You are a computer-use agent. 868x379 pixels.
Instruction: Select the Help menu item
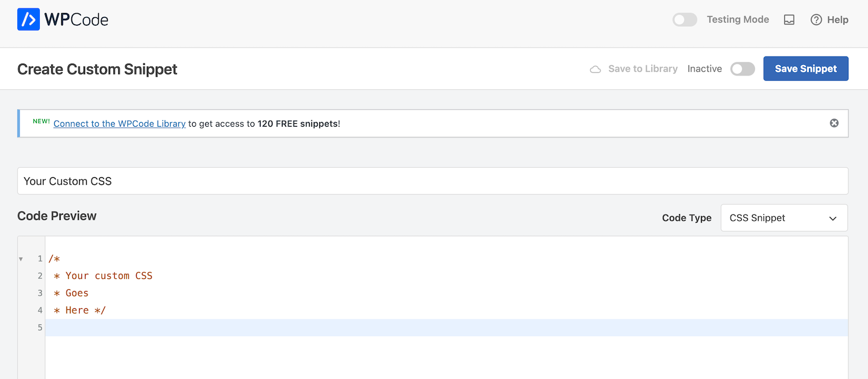point(837,19)
